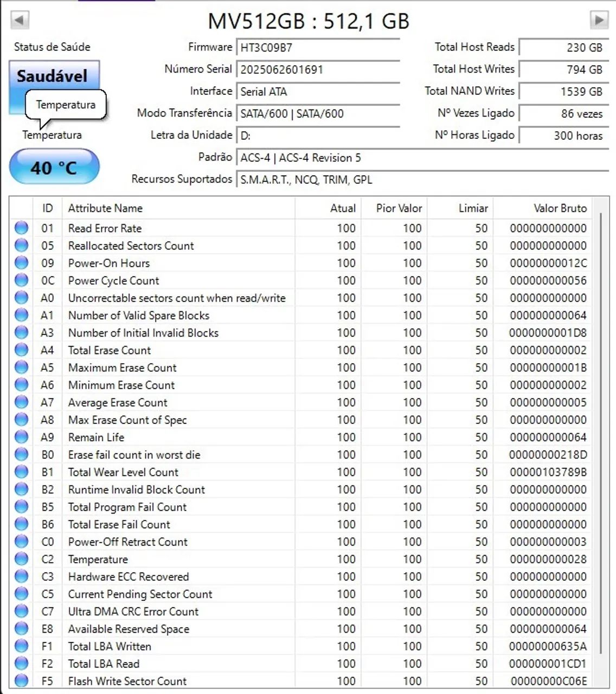Go to previous disk with left arrow

(x=19, y=20)
